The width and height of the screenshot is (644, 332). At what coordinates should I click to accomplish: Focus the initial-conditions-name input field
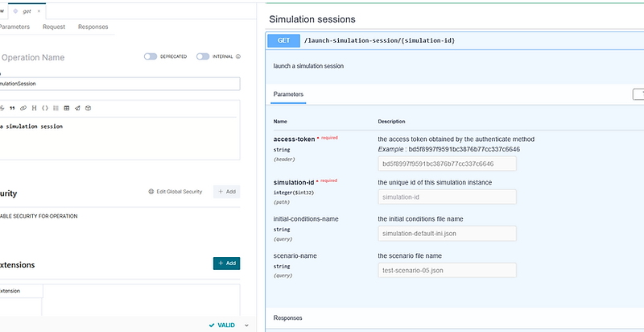[x=448, y=234]
